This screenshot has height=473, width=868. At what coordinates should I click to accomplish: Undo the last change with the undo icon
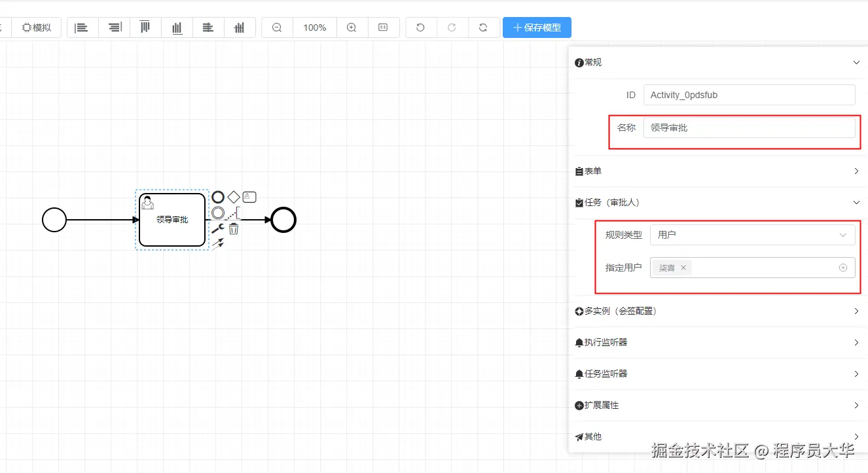(x=420, y=27)
